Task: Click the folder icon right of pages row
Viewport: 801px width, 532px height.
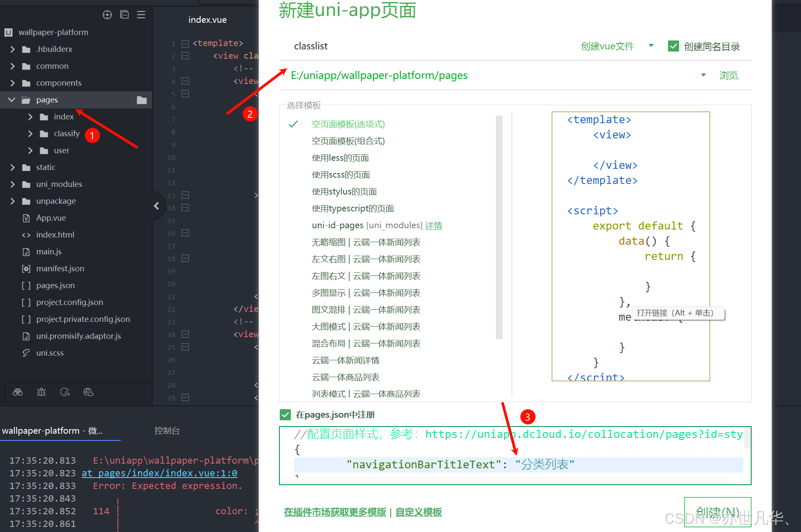Action: (142, 100)
